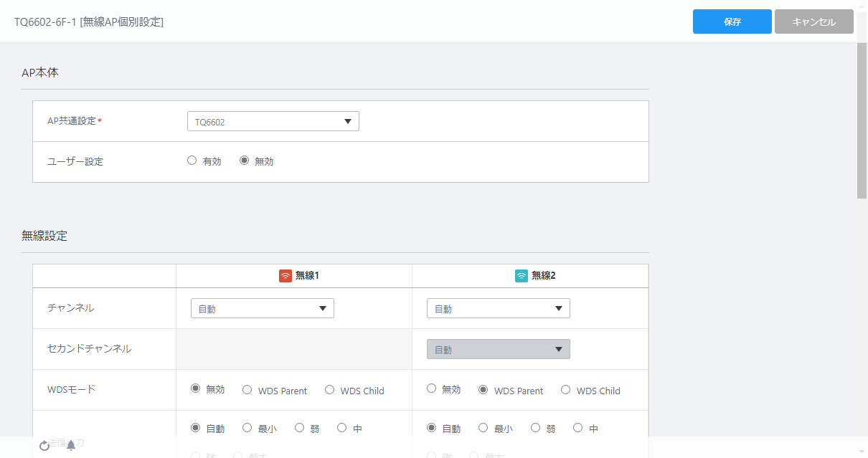The image size is (868, 458).
Task: Select 無効 WDS mode for 無線1
Action: [x=195, y=389]
